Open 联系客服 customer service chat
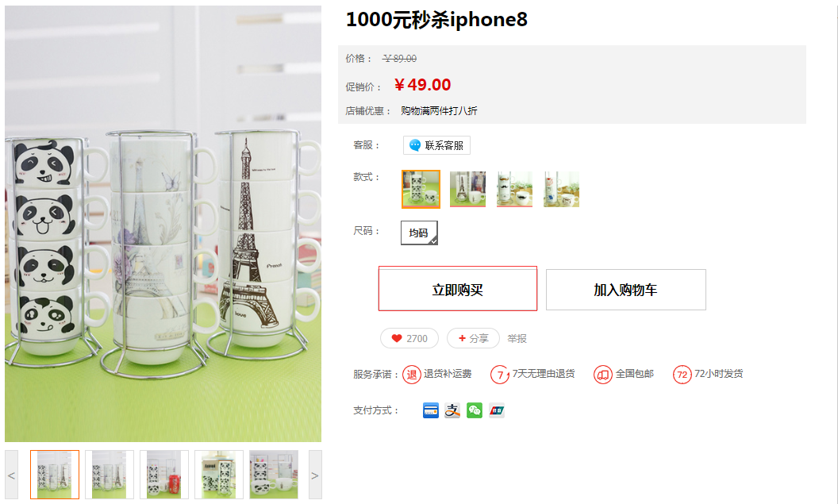Image resolution: width=838 pixels, height=504 pixels. click(x=436, y=145)
